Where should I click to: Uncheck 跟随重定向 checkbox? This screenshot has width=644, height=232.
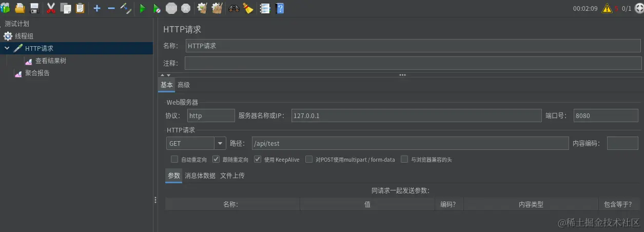click(216, 159)
